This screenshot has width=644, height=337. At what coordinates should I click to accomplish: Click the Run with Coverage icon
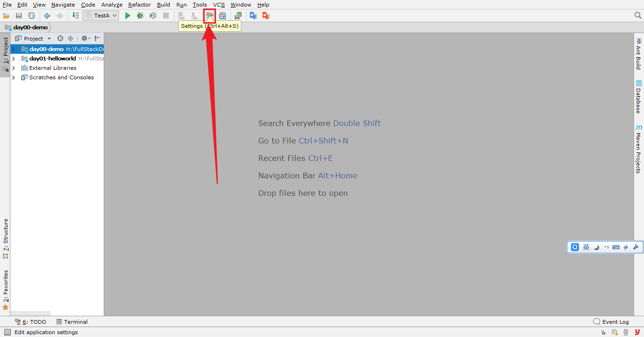[153, 16]
